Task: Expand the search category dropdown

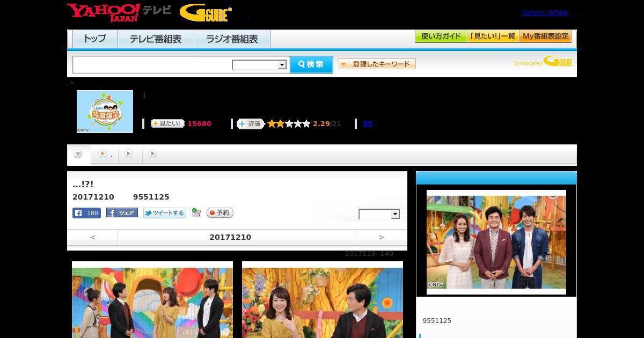Action: click(x=259, y=65)
